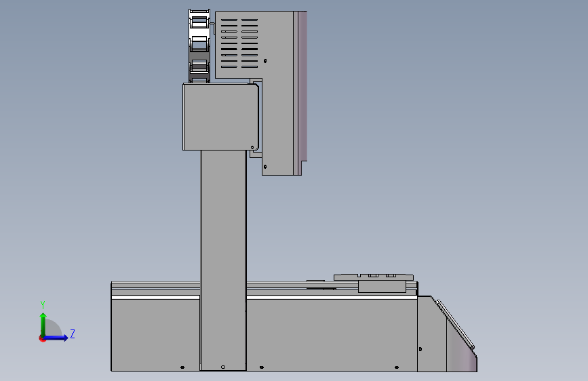This screenshot has height=381, width=588.
Task: Click the green Y axis arrow of triad
Action: [x=43, y=324]
